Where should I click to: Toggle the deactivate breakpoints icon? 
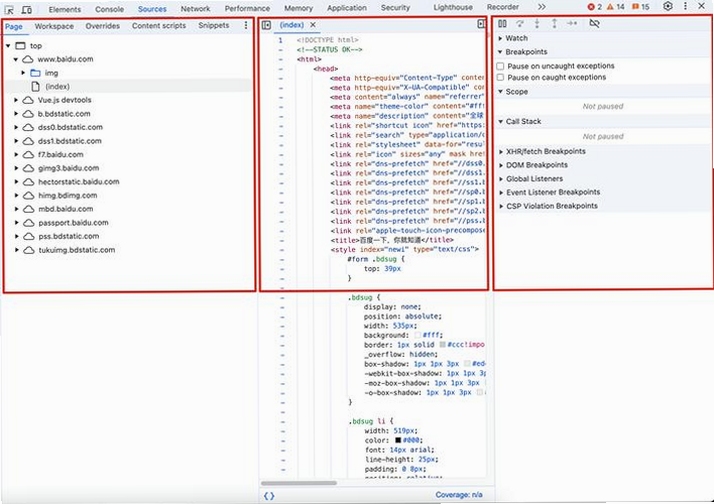594,23
